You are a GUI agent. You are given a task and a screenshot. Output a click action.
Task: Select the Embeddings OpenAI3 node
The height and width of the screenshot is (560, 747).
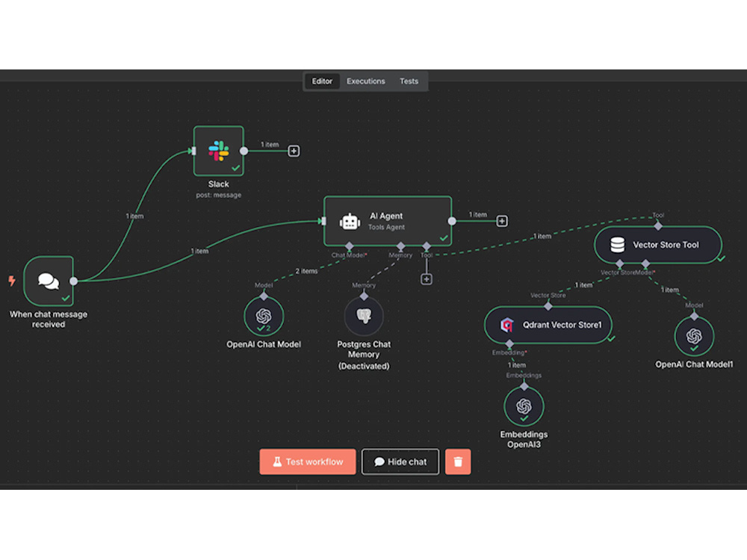click(x=524, y=406)
